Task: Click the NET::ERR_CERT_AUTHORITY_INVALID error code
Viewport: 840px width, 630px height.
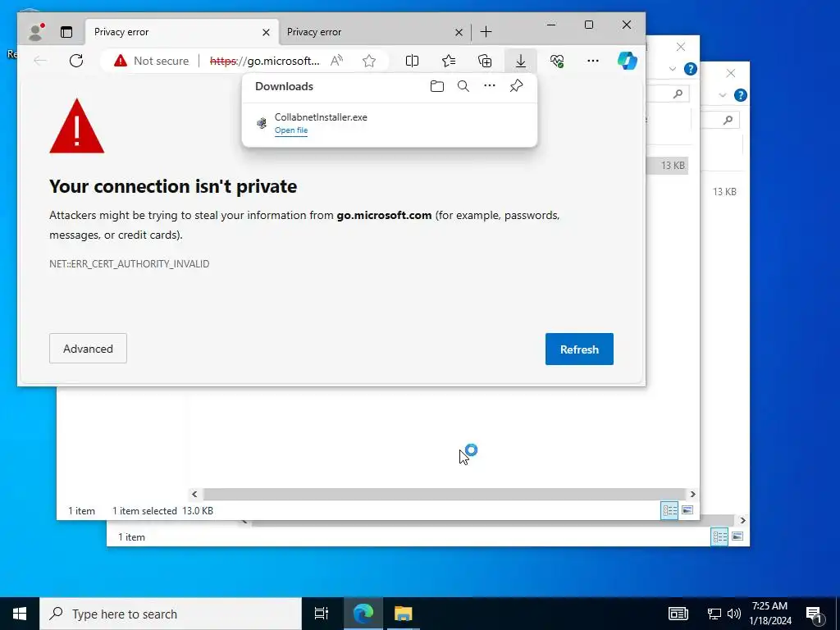Action: pos(129,263)
